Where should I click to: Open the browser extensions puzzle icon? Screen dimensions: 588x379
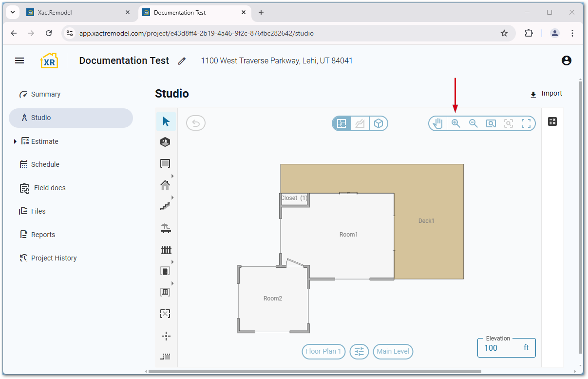click(529, 33)
